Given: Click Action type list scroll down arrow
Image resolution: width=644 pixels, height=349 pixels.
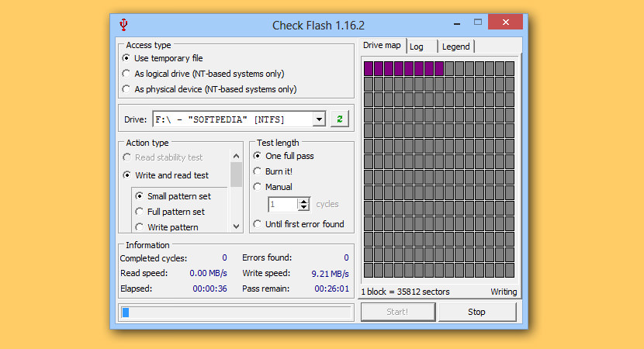Looking at the screenshot, I should 236,226.
